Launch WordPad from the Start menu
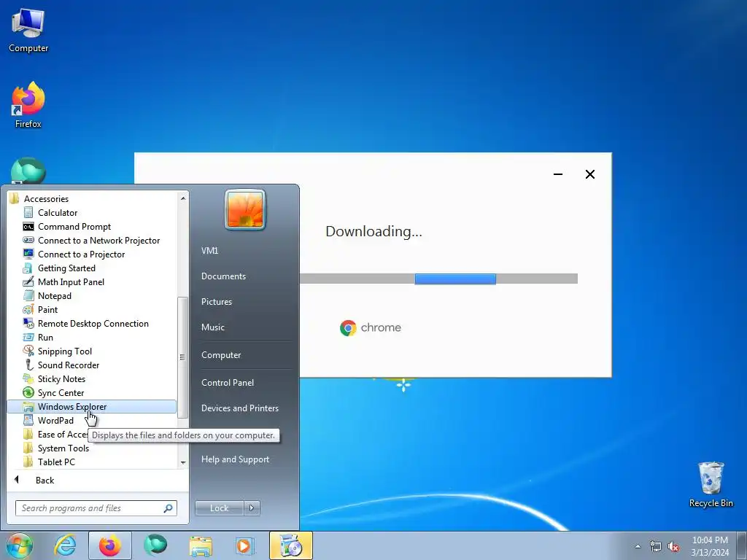This screenshot has width=747, height=560. [x=55, y=421]
